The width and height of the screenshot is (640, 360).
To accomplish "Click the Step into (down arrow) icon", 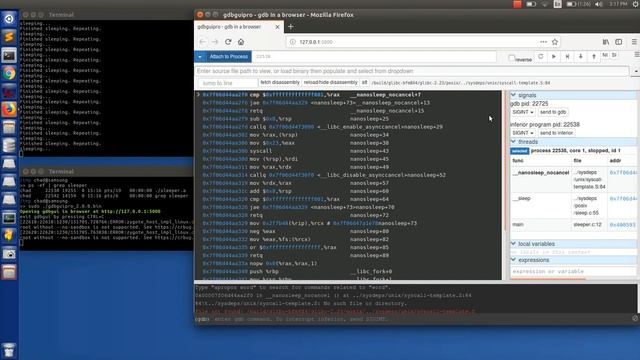I will (580, 56).
